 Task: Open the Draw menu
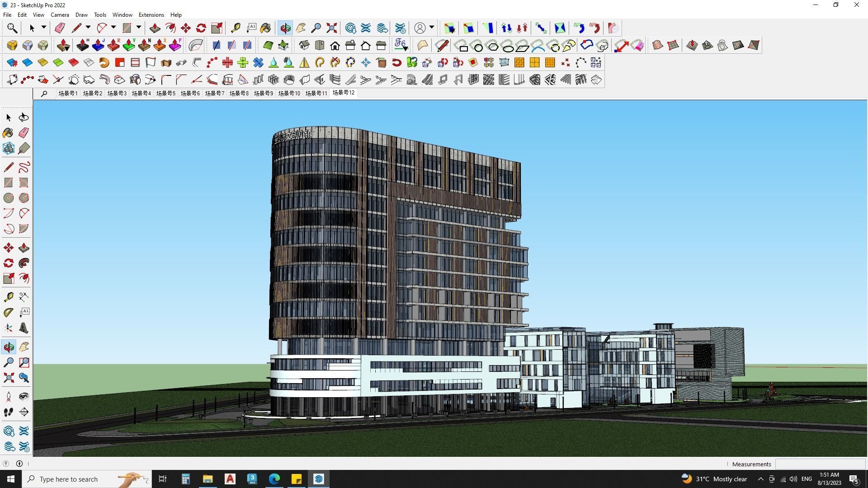point(81,15)
